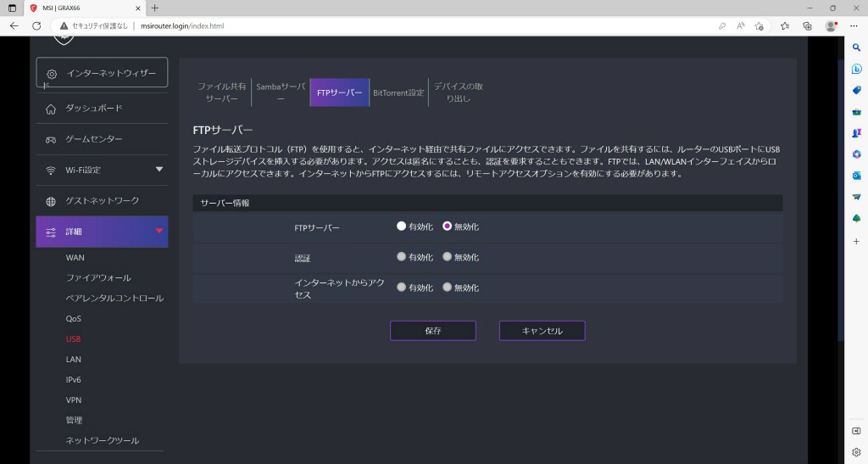Enable the FTP server 有効化 radio

401,226
